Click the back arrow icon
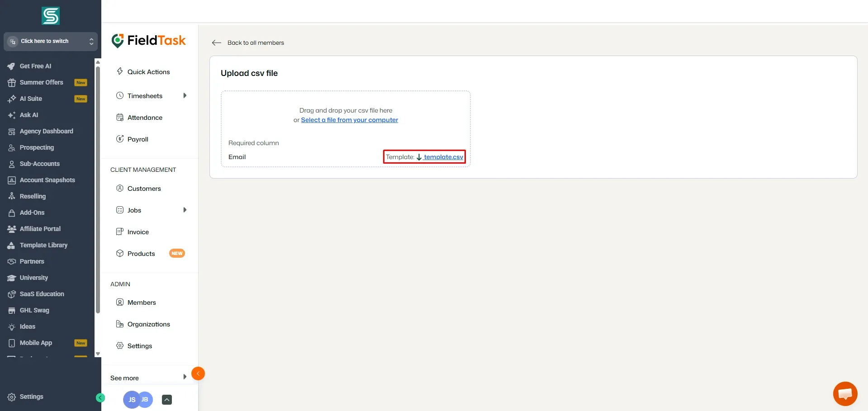The height and width of the screenshot is (411, 868). [217, 43]
